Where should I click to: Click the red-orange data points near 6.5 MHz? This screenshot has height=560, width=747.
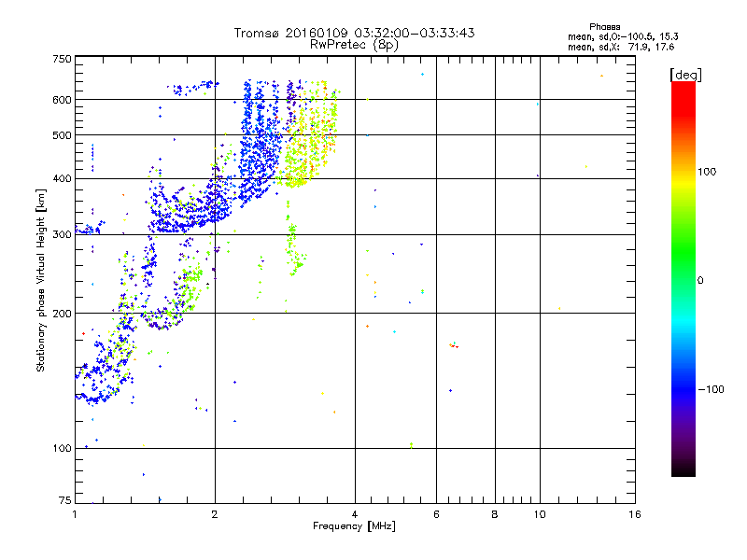coord(454,345)
